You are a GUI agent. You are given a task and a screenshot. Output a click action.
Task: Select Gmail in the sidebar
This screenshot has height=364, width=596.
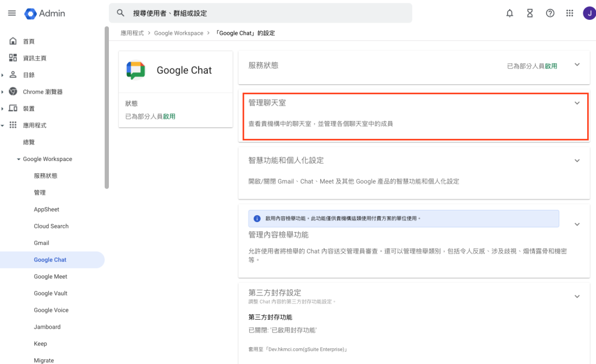41,243
